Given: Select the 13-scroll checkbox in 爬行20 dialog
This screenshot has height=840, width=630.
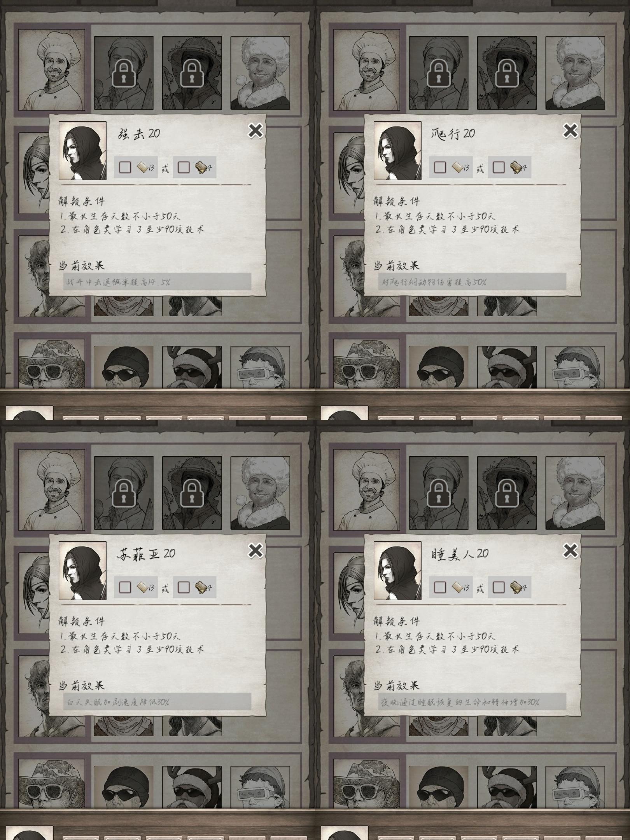Looking at the screenshot, I should tap(440, 167).
